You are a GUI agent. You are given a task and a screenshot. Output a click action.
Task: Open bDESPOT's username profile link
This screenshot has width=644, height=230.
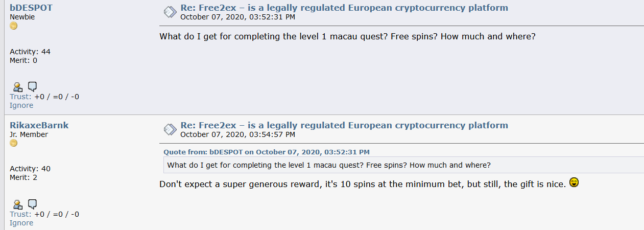tap(31, 8)
